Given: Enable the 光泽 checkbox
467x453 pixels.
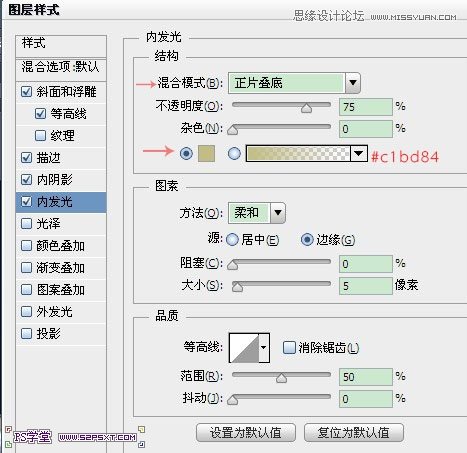Looking at the screenshot, I should coord(26,223).
